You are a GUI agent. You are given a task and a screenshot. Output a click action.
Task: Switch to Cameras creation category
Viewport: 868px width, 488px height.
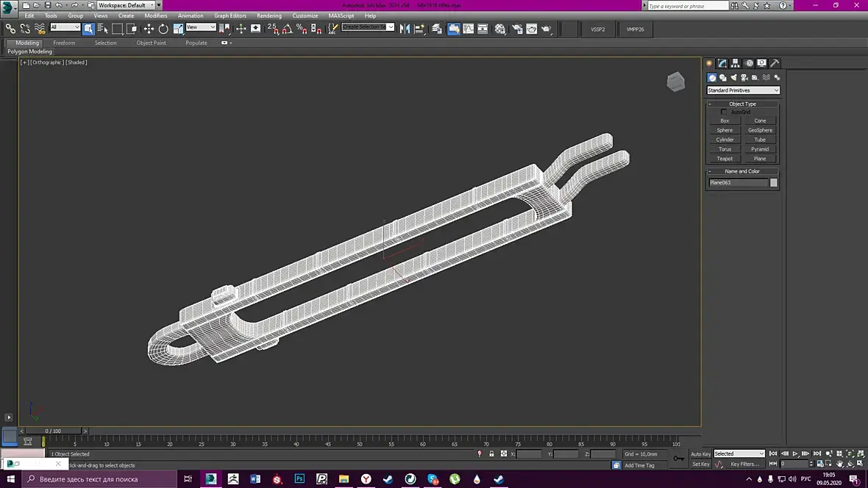(x=744, y=77)
